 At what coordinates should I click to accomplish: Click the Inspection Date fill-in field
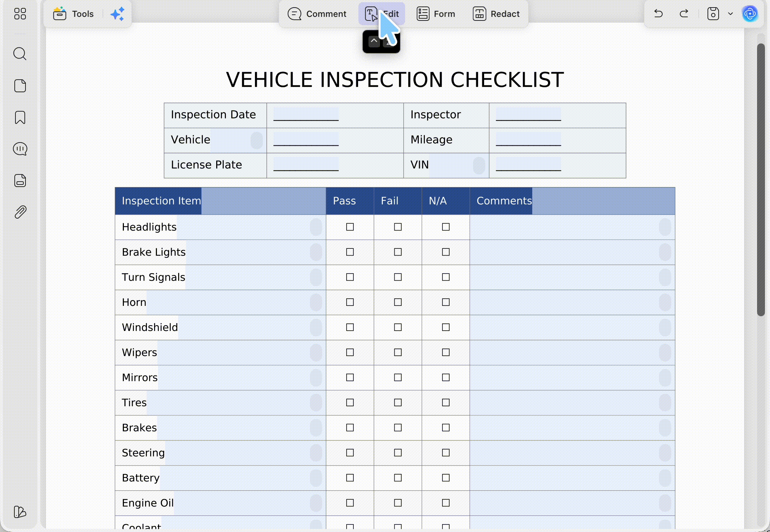tap(306, 114)
